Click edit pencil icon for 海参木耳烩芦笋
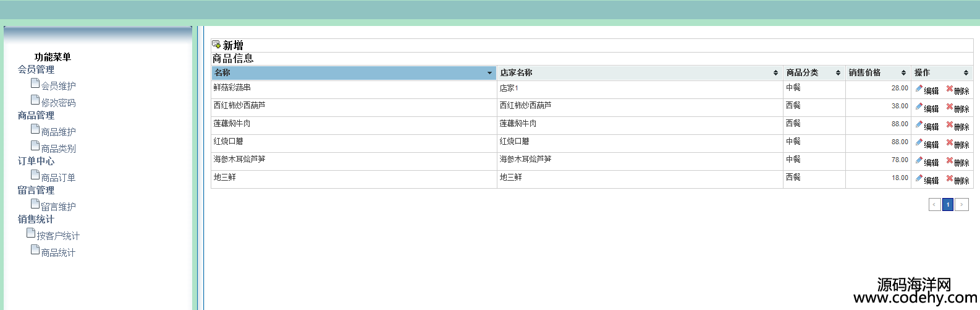The image size is (980, 310). click(919, 161)
